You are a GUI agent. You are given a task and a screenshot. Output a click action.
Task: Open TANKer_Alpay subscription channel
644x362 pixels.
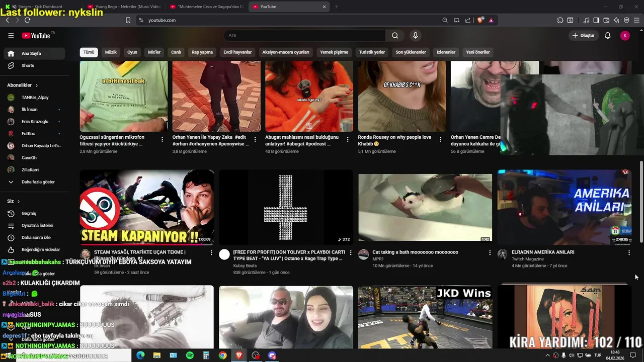33,98
